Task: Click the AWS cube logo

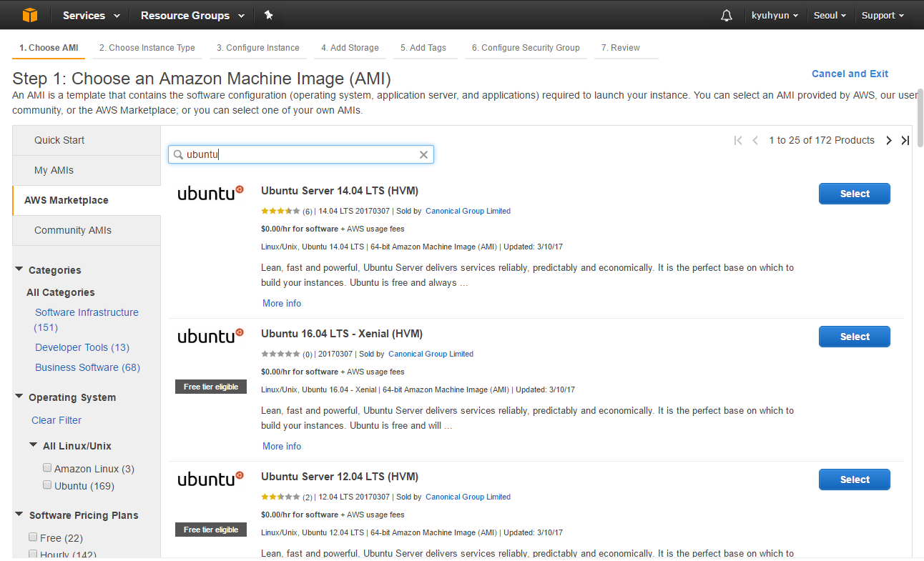Action: tap(29, 15)
